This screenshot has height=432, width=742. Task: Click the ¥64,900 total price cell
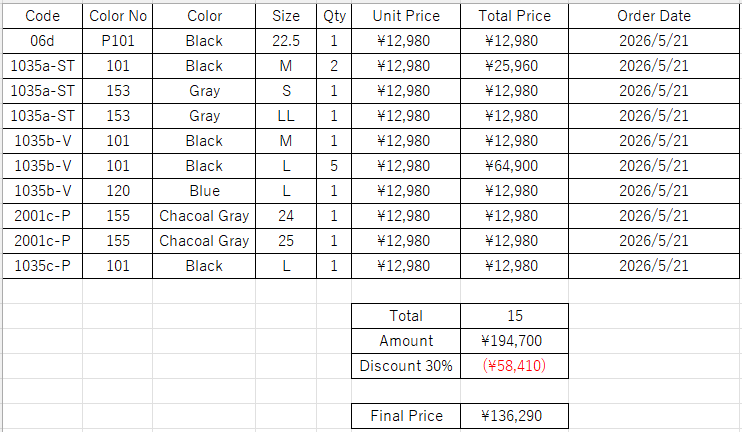coord(514,166)
